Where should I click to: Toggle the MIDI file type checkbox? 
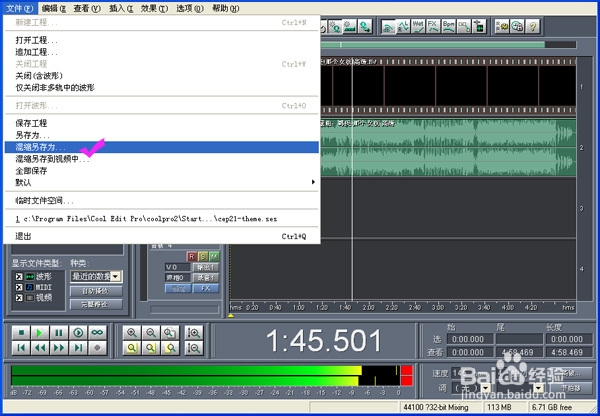19,287
